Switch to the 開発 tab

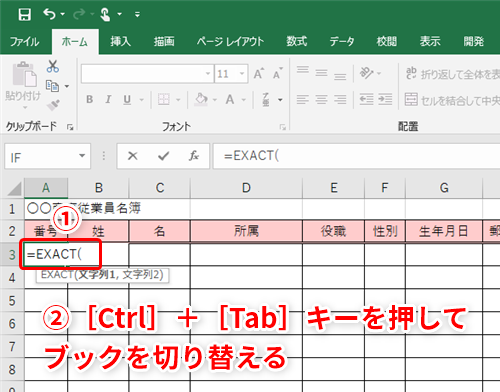click(474, 42)
